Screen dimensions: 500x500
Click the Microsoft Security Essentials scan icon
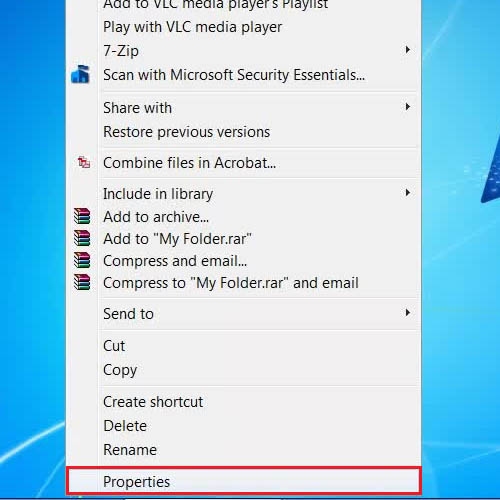pos(80,74)
